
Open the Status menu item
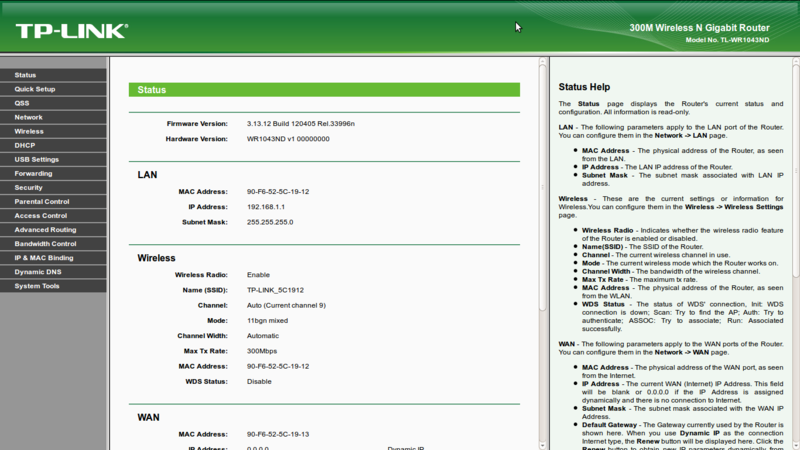(53, 75)
